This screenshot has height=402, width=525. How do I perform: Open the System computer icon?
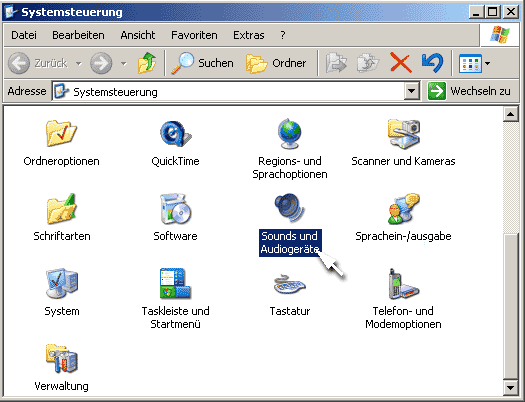coord(62,283)
